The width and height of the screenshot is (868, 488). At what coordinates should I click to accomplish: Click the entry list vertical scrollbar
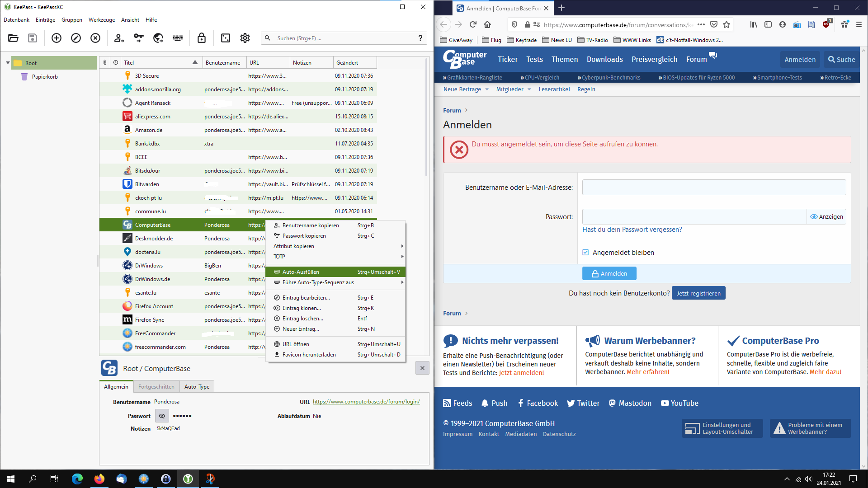click(x=426, y=117)
